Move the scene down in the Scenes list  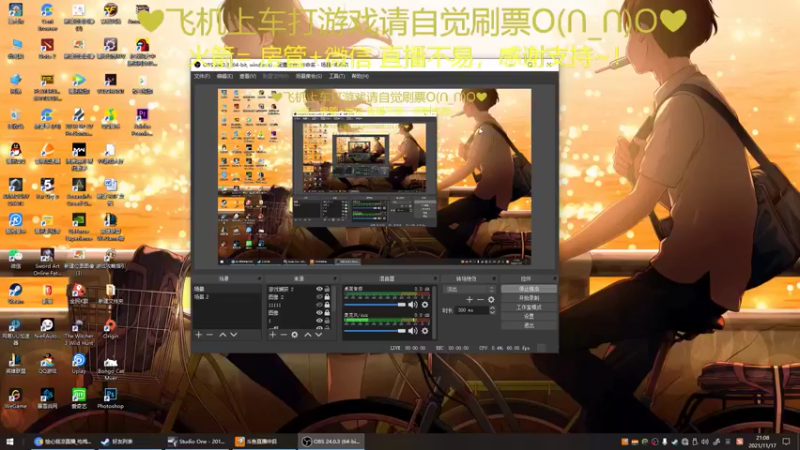234,335
